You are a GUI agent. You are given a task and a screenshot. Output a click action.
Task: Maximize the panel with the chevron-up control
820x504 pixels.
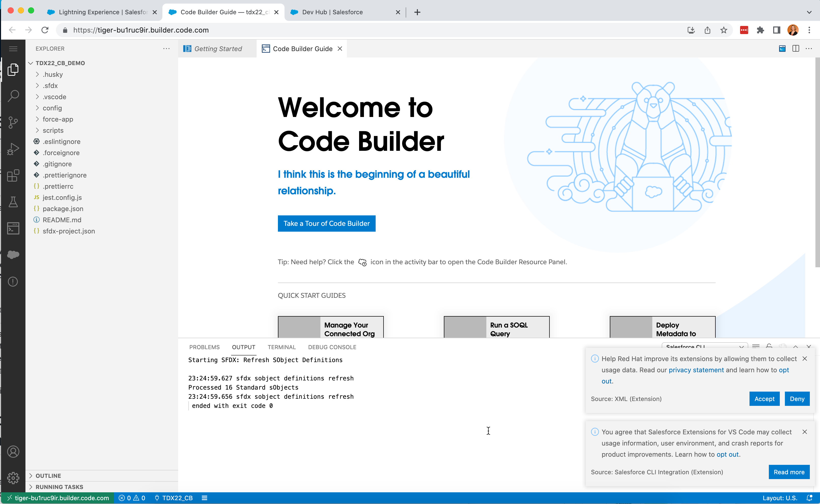[x=796, y=347]
